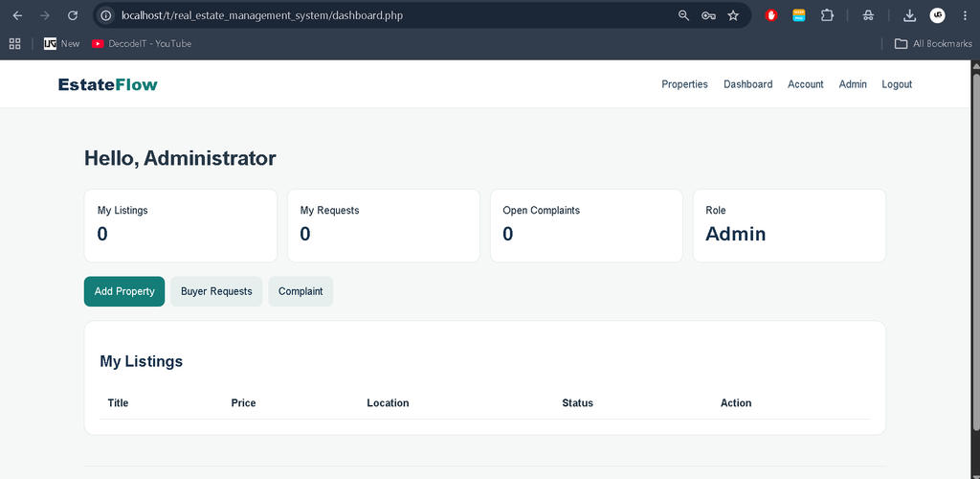Click the profile avatar icon
This screenshot has height=479, width=980.
click(x=938, y=15)
